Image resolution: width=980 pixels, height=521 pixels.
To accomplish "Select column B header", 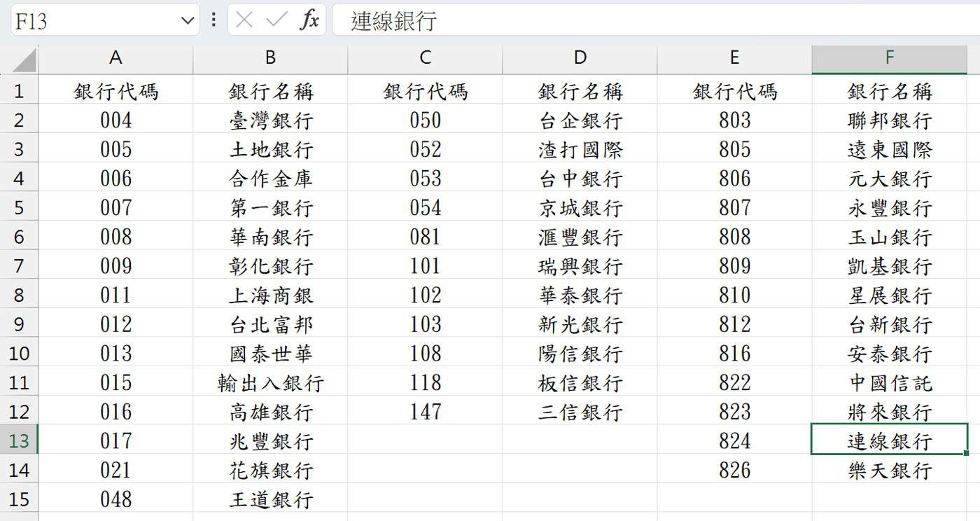I will click(x=270, y=58).
